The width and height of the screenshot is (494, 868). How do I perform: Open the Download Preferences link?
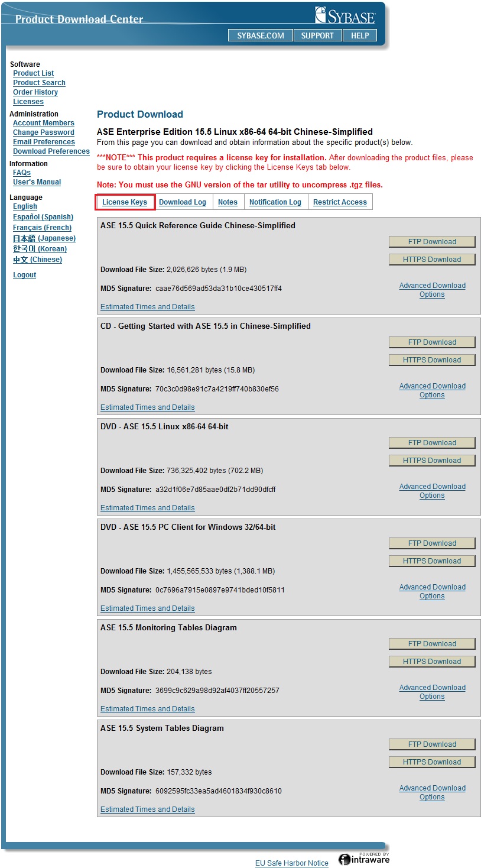point(51,151)
